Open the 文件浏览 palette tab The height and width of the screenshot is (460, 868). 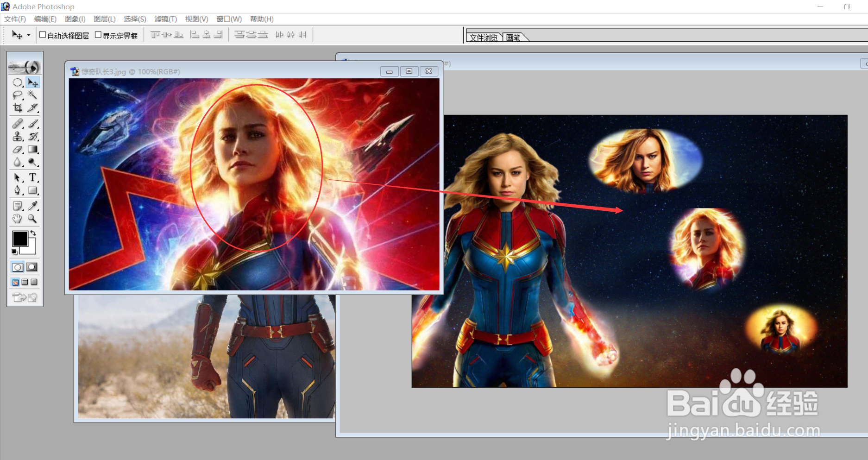[484, 38]
